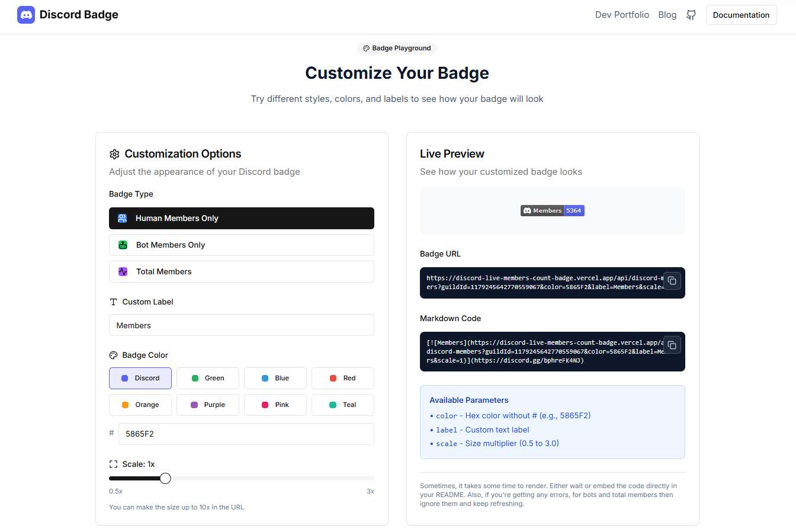This screenshot has height=532, width=796.
Task: Click the Scale slider handle
Action: 165,478
